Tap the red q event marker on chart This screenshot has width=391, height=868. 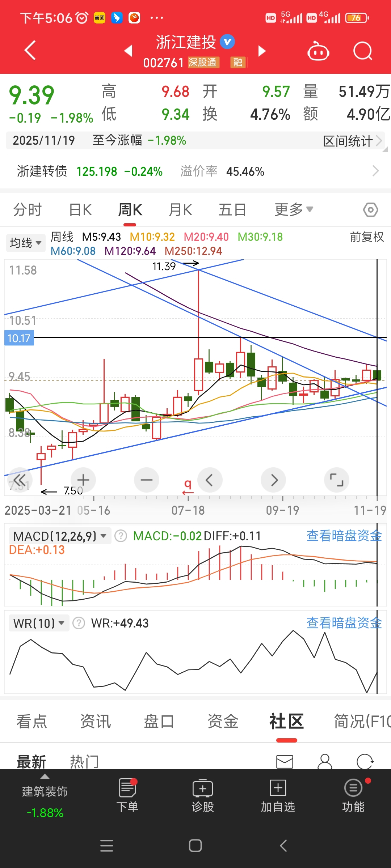(x=188, y=486)
